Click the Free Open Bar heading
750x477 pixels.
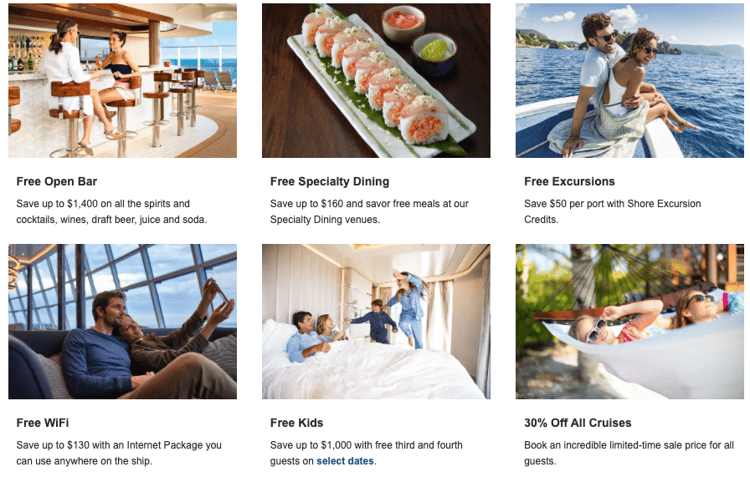tap(56, 182)
